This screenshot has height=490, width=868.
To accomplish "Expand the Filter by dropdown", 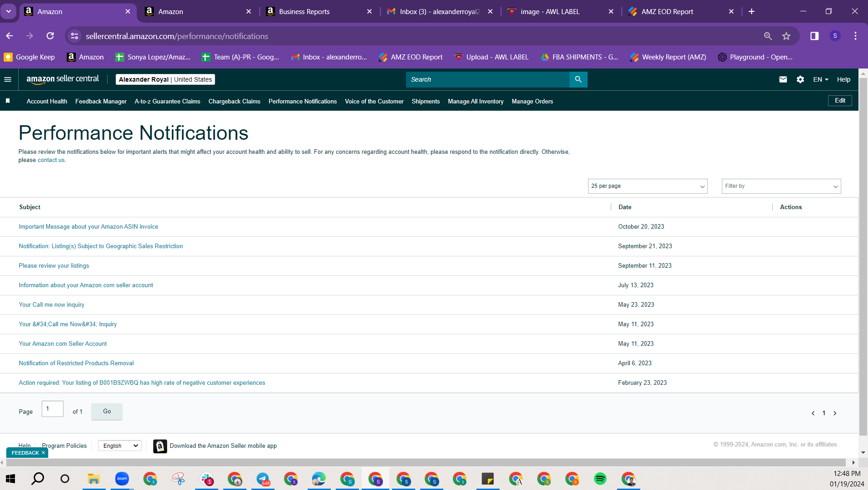I will click(x=781, y=186).
